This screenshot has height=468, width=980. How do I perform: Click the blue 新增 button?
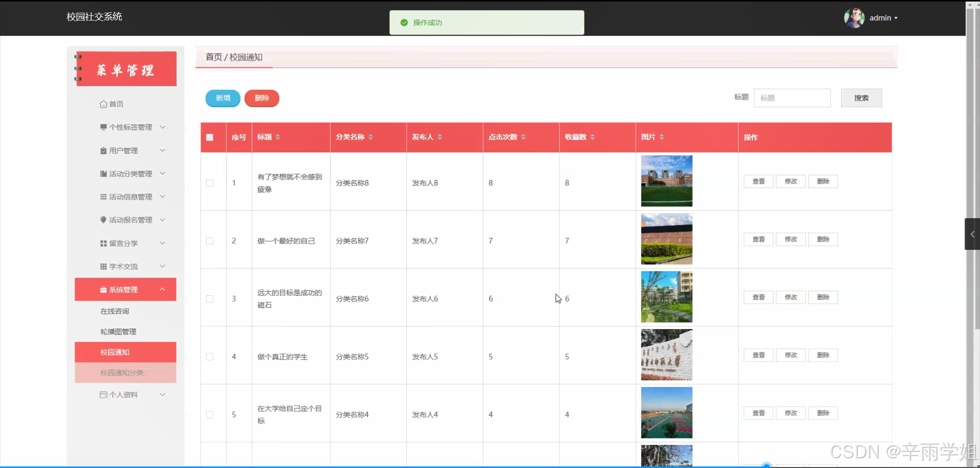(223, 98)
